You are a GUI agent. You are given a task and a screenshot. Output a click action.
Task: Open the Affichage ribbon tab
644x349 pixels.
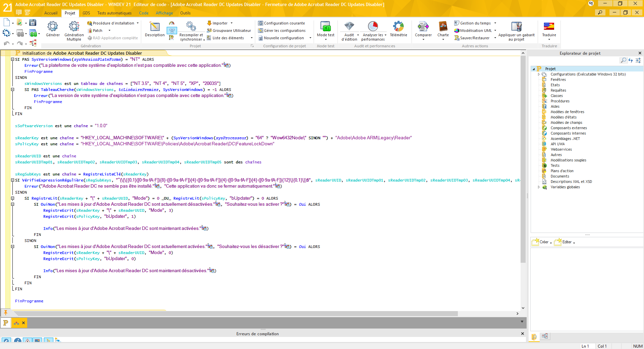[164, 13]
